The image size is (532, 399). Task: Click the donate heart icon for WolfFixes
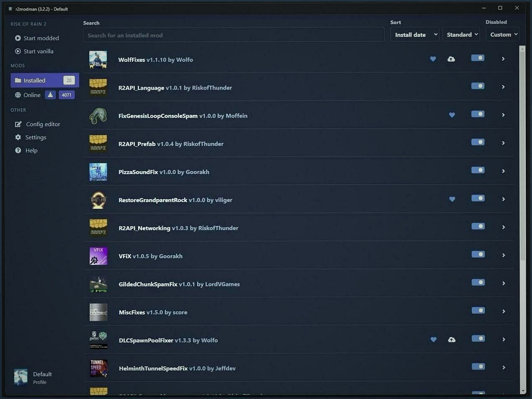[433, 59]
